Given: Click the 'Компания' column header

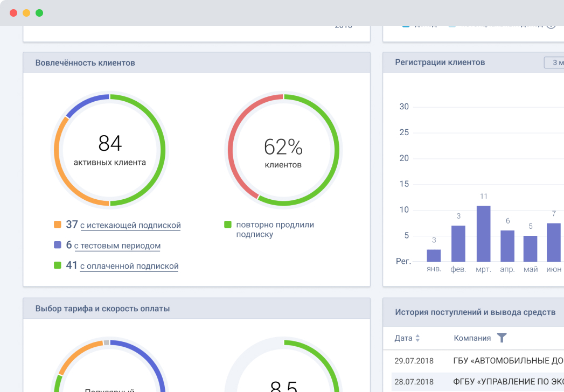Looking at the screenshot, I should (472, 338).
